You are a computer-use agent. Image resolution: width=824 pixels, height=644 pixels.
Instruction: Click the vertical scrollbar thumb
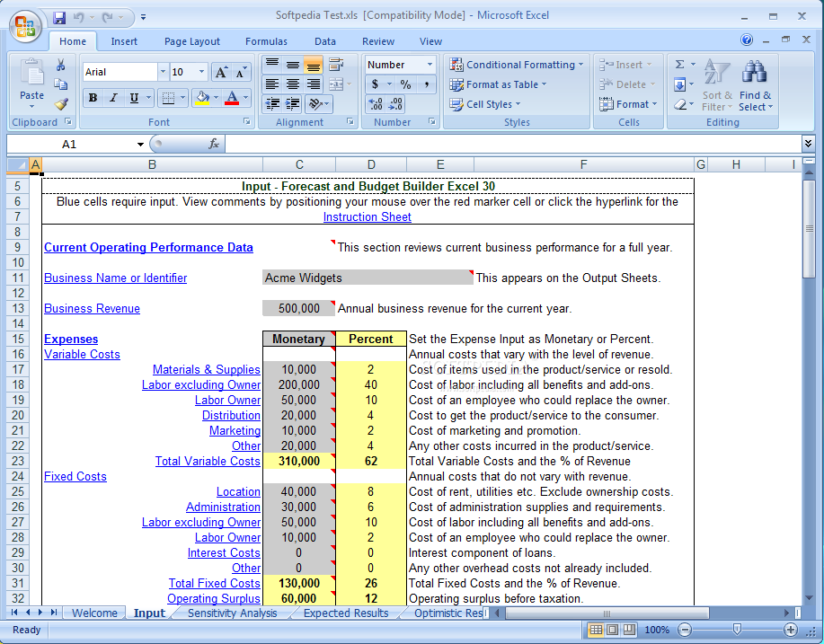(x=809, y=229)
